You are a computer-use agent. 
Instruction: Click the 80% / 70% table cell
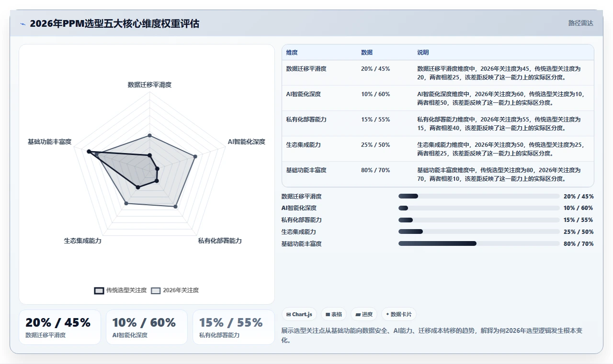click(x=375, y=170)
